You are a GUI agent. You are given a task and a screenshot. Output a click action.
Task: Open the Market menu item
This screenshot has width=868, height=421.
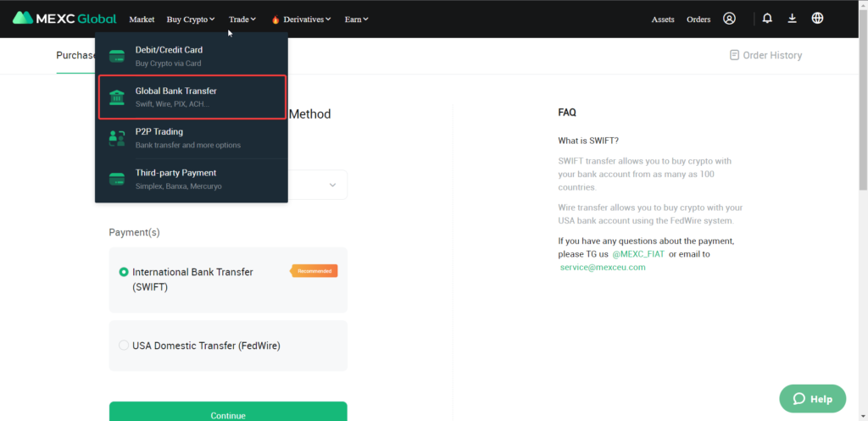coord(142,19)
